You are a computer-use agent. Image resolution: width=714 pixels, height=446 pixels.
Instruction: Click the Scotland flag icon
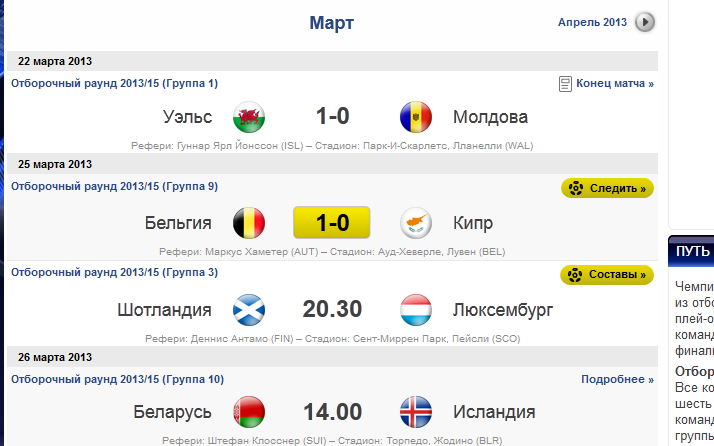(x=248, y=310)
